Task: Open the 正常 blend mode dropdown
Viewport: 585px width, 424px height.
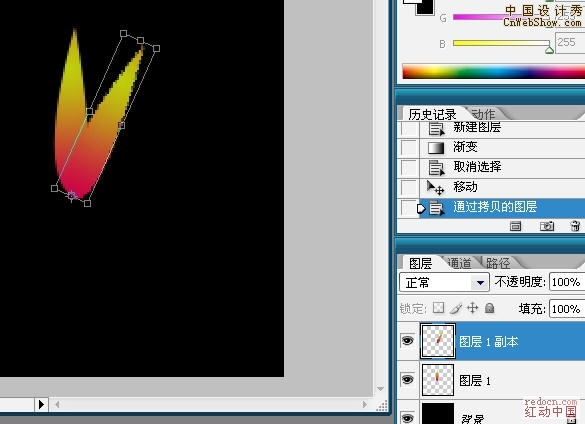Action: pyautogui.click(x=444, y=283)
